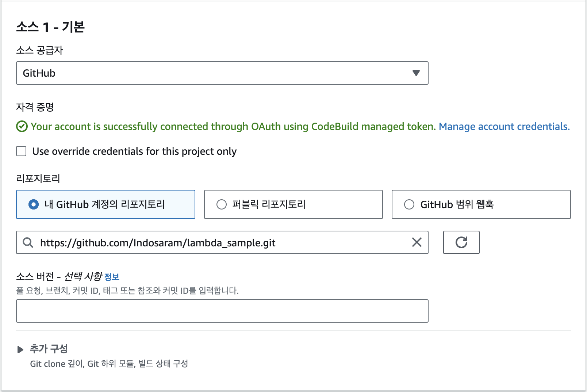Expand 추가 구성 disclosure triangle
This screenshot has width=587, height=392.
click(20, 350)
